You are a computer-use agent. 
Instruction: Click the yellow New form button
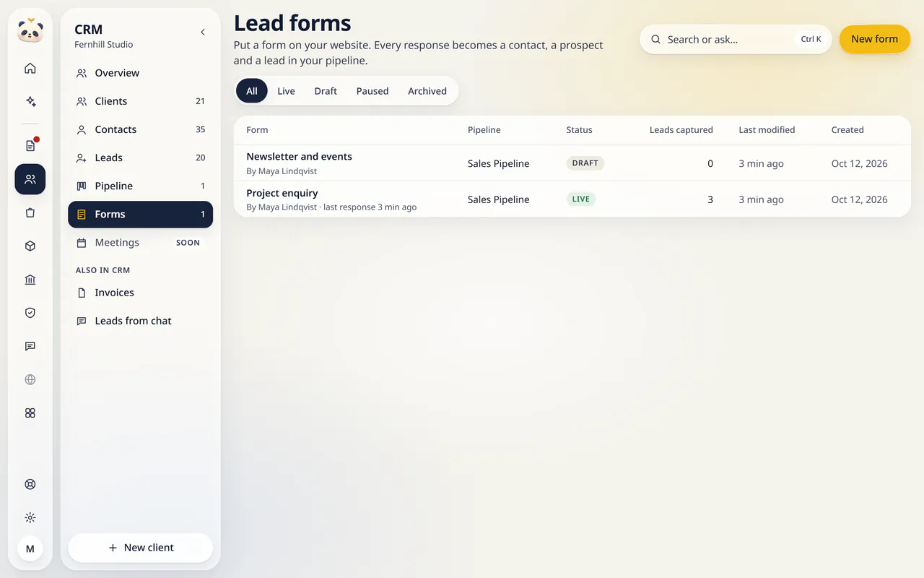tap(875, 39)
